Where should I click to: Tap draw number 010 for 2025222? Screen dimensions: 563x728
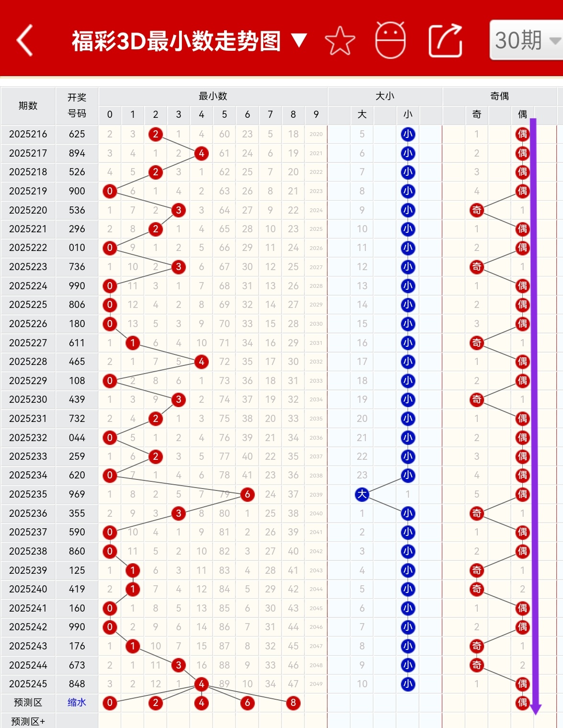click(77, 248)
